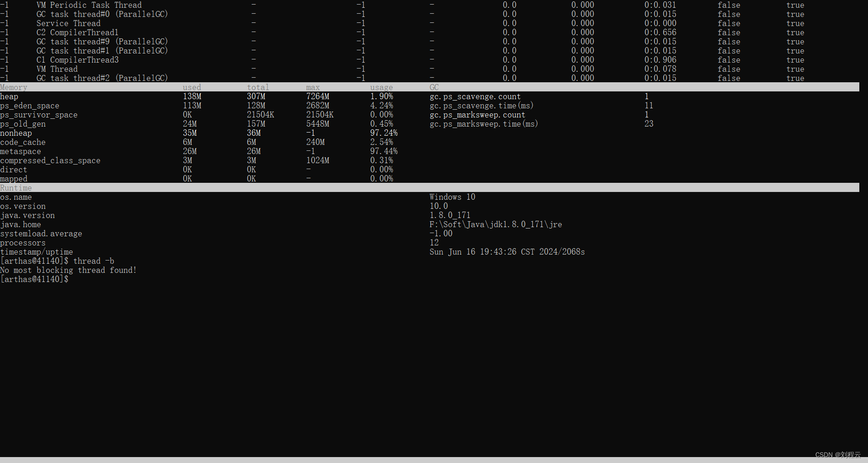Select the "Service Thread" entry
Image resolution: width=868 pixels, height=463 pixels.
69,23
